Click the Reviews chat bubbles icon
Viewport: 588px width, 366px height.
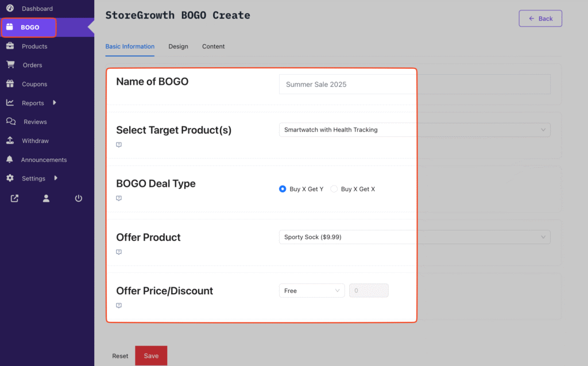(x=10, y=122)
